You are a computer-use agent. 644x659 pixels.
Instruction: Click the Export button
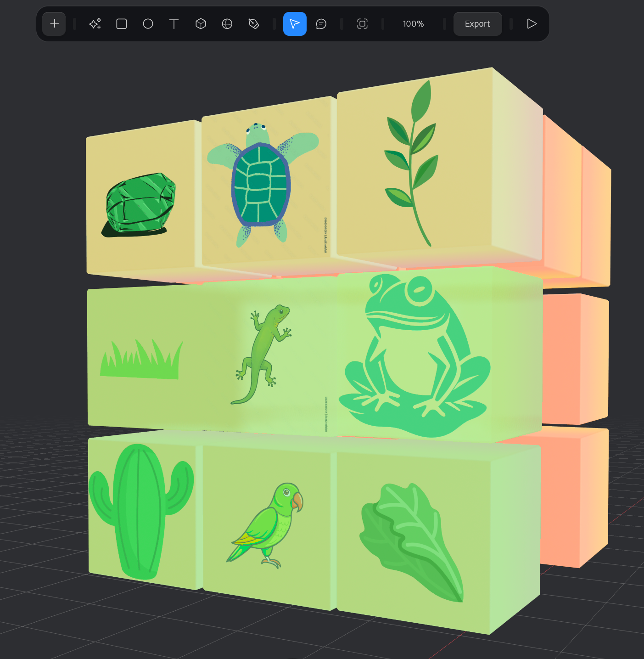pos(477,24)
